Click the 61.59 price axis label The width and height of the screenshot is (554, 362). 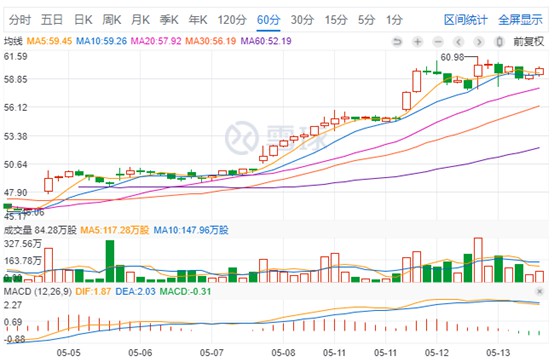point(15,57)
